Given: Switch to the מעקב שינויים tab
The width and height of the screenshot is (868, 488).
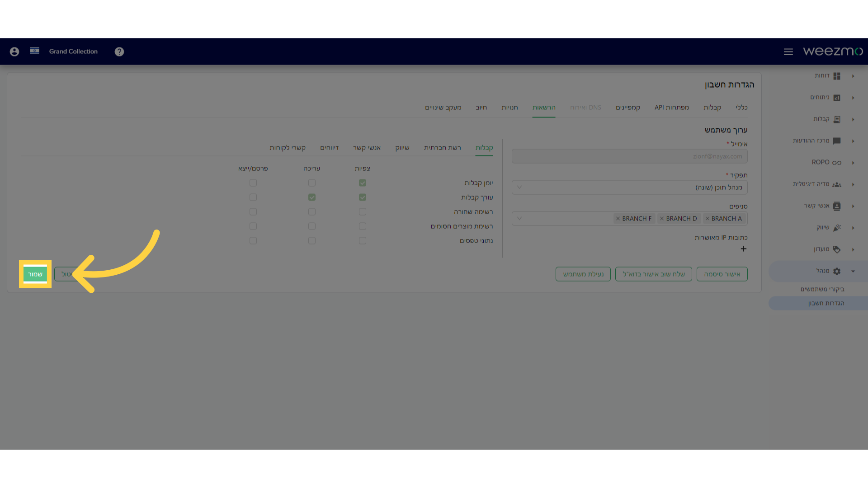Looking at the screenshot, I should (x=443, y=108).
